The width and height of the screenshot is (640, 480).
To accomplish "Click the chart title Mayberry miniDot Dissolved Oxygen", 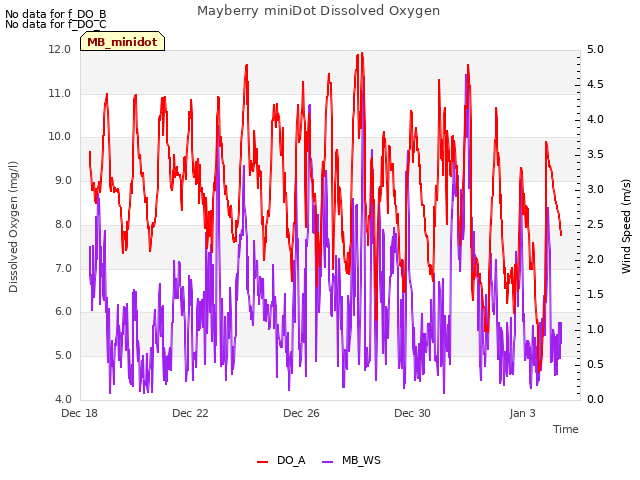I will point(318,11).
